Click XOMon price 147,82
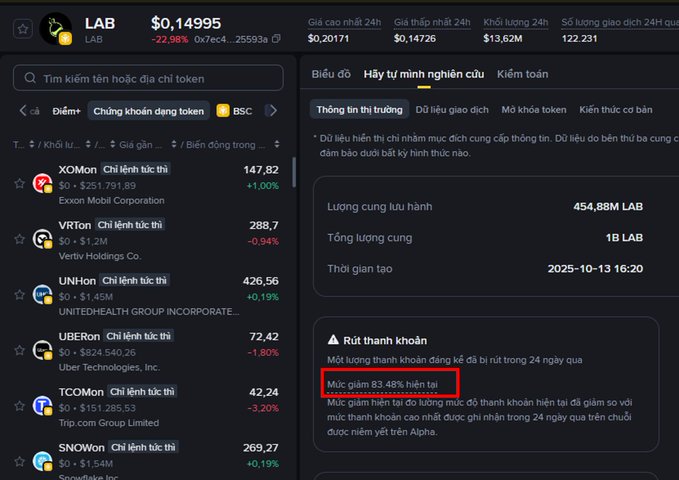Viewport: 679px width, 480px height. pos(261,170)
